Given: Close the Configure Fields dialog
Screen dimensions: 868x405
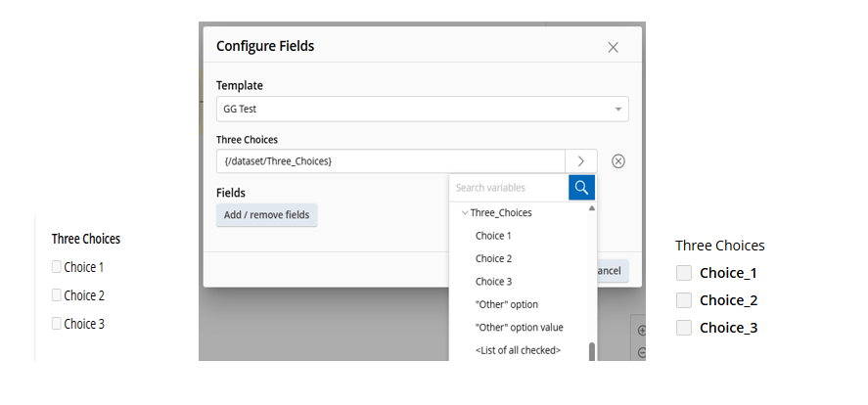Looking at the screenshot, I should [613, 48].
